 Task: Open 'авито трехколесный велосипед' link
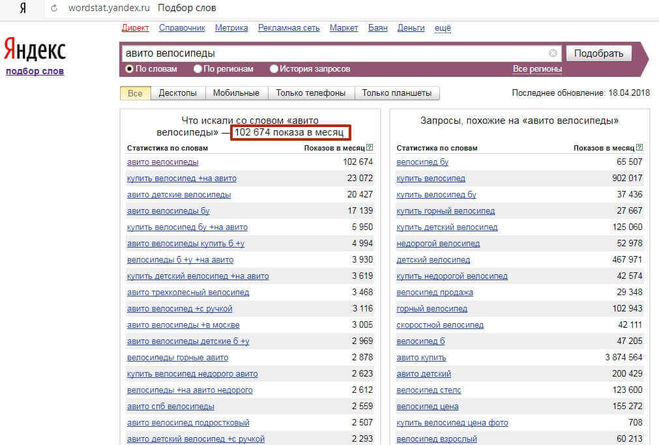(x=188, y=292)
